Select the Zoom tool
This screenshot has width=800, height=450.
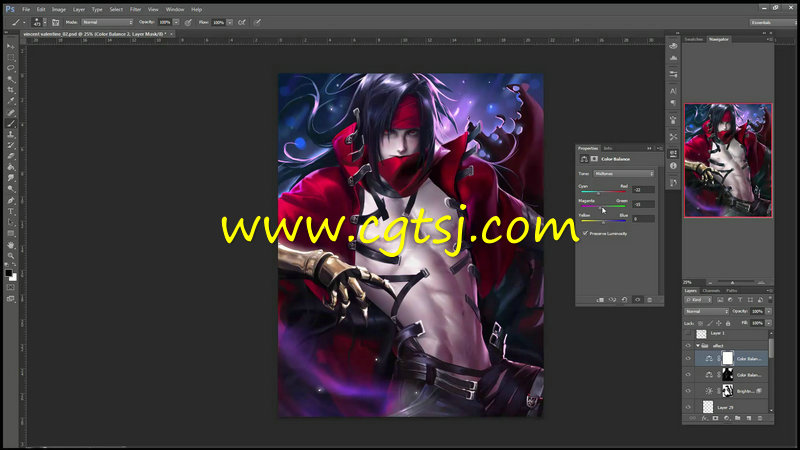[x=11, y=256]
